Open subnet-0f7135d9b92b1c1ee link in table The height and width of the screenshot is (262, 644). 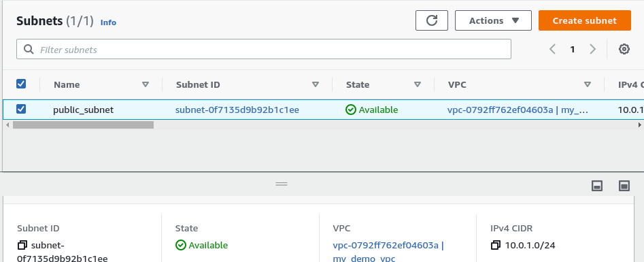(x=237, y=110)
